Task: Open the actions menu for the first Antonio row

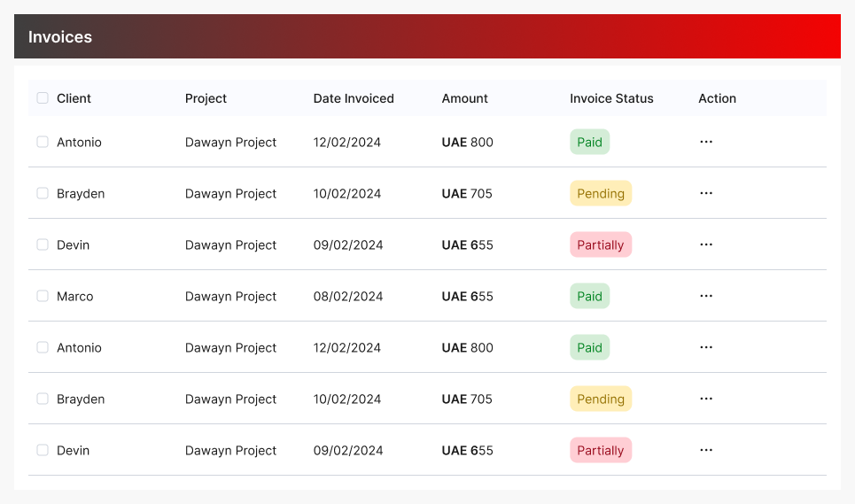Action: 705,142
